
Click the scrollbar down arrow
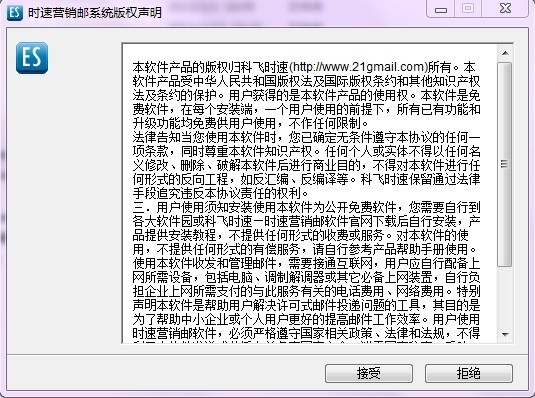[x=505, y=335]
